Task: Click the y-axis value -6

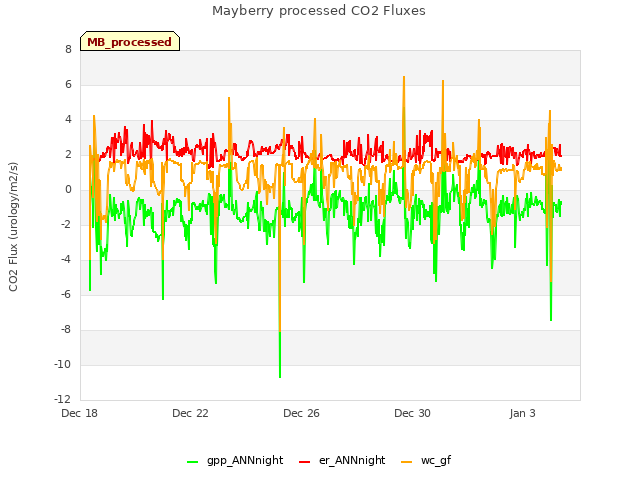Action: point(66,295)
